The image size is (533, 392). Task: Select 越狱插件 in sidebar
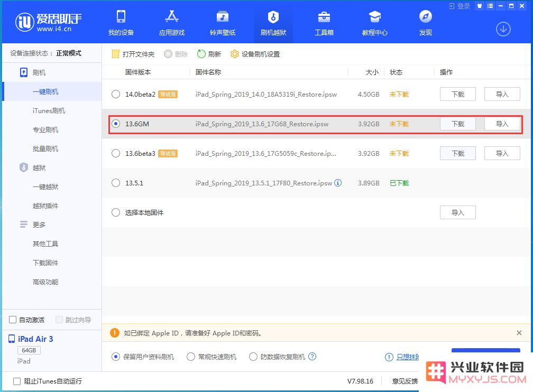45,206
